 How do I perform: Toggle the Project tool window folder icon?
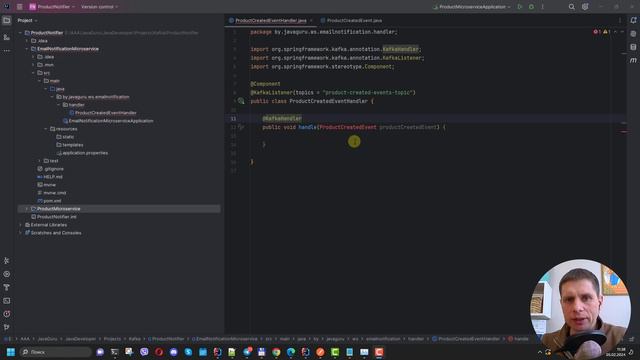click(7, 20)
